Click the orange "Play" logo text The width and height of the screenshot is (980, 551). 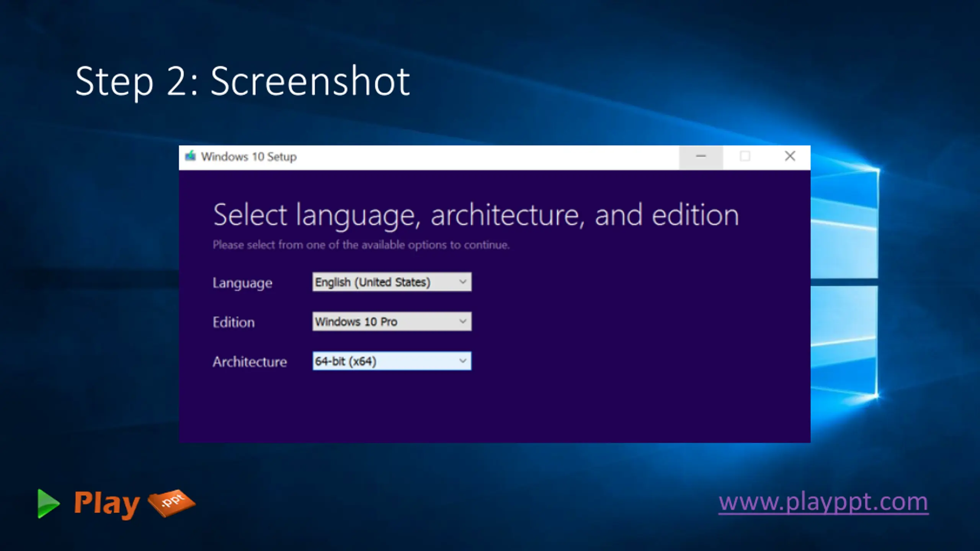click(x=107, y=504)
